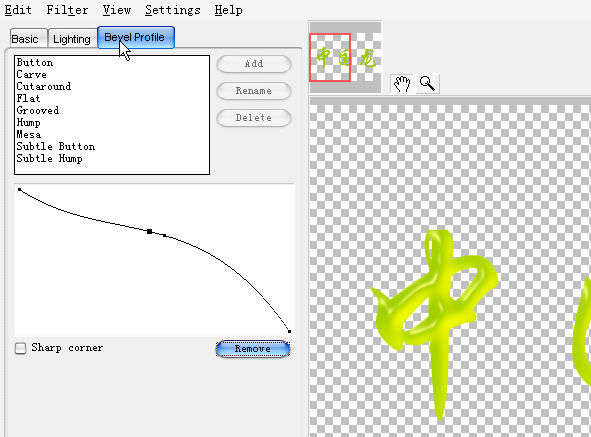Pick the Mesa profile from list
Image resolution: width=591 pixels, height=437 pixels.
[x=29, y=135]
